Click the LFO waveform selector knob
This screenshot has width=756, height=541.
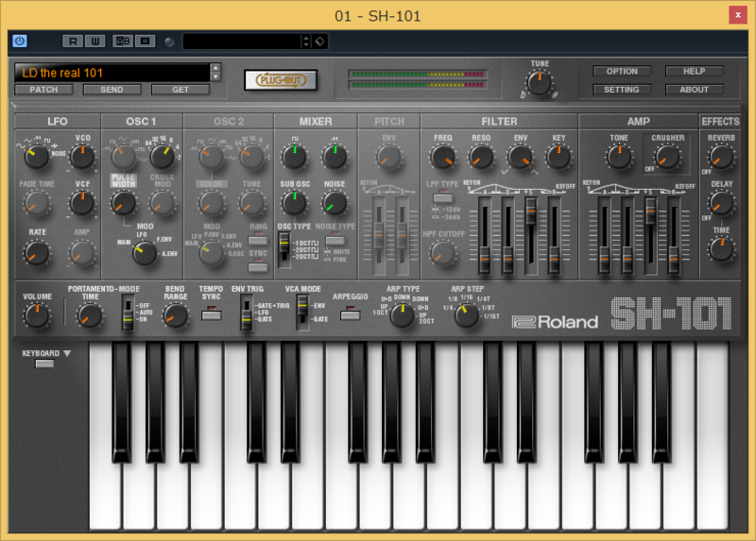(37, 157)
